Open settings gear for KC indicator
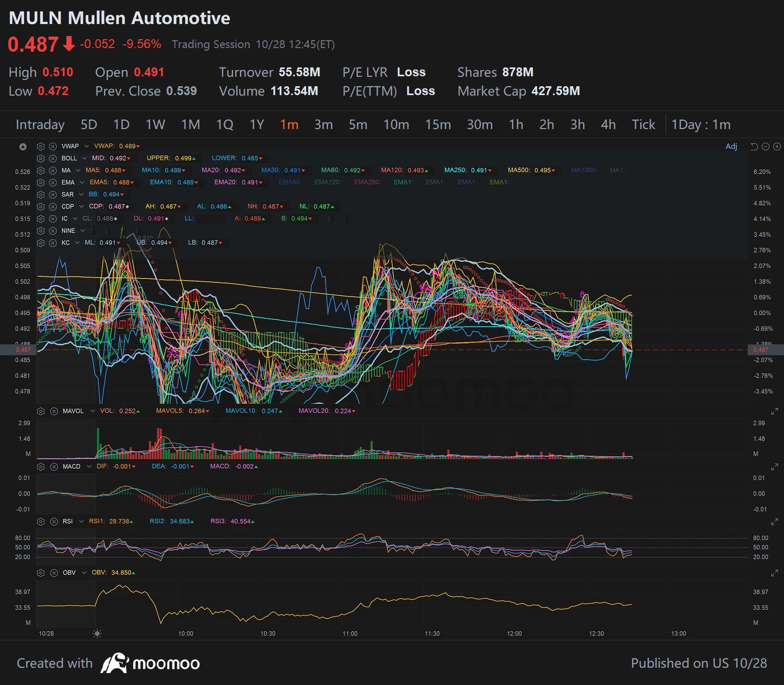Viewport: 784px width, 685px height. [41, 243]
